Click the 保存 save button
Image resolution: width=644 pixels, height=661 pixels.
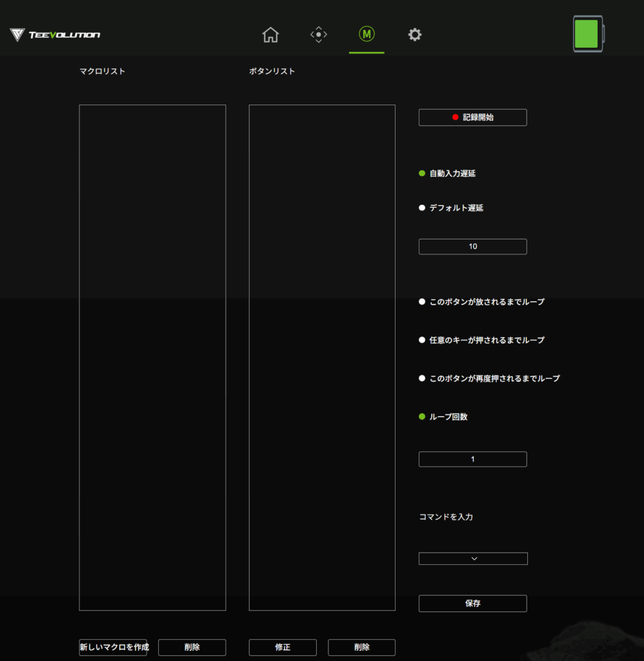coord(472,604)
